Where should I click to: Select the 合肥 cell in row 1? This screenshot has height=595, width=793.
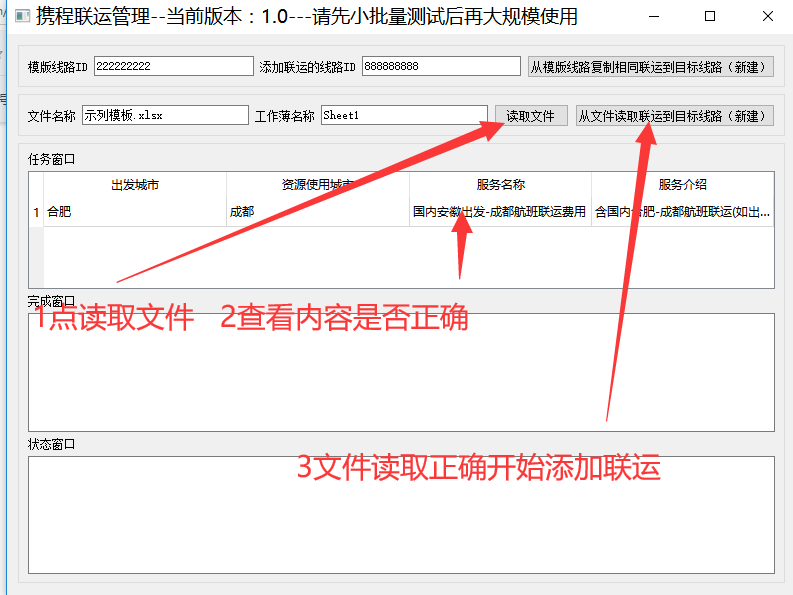135,212
